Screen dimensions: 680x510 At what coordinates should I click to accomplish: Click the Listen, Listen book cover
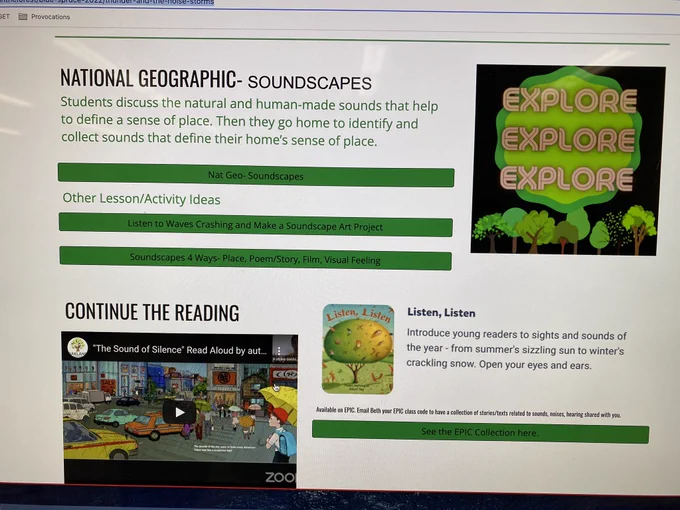(x=358, y=349)
